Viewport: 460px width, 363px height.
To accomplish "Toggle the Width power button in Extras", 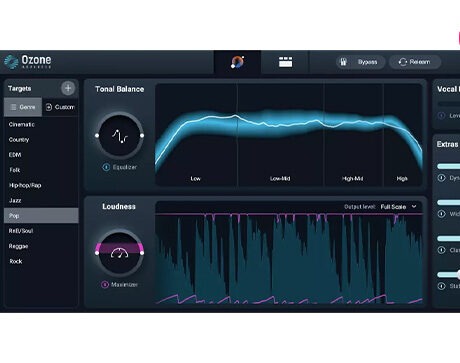I will coord(442,214).
